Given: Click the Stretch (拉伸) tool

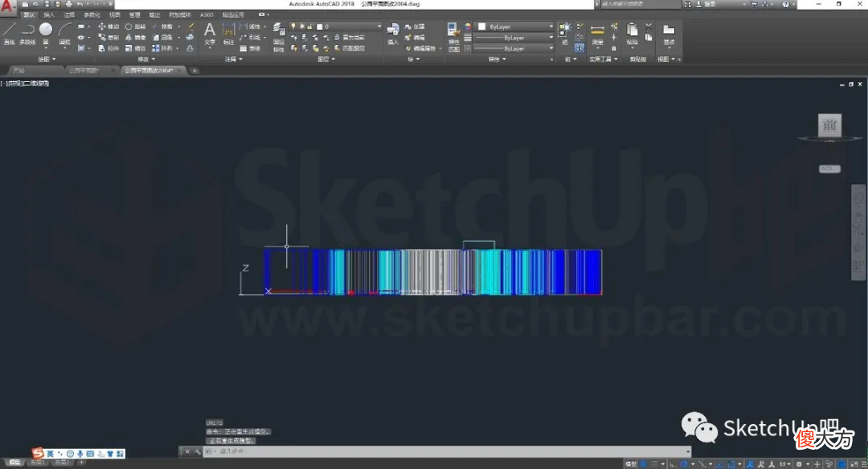Looking at the screenshot, I should (108, 49).
